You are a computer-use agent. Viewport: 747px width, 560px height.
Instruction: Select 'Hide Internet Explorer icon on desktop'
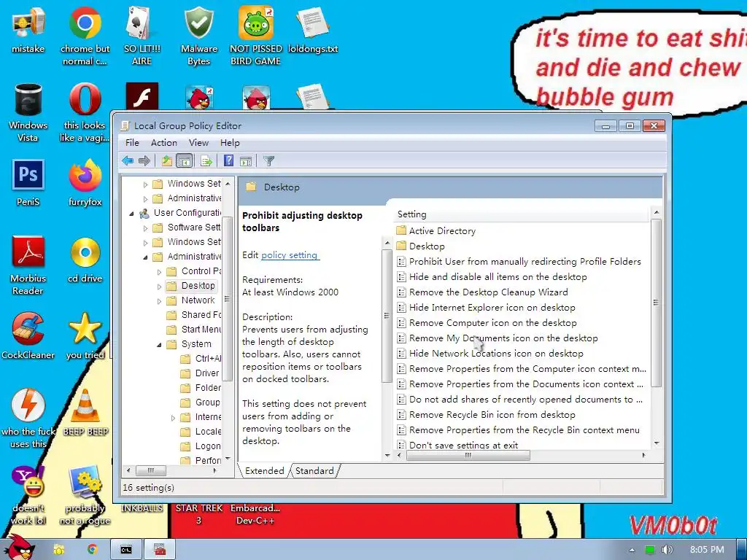tap(492, 307)
